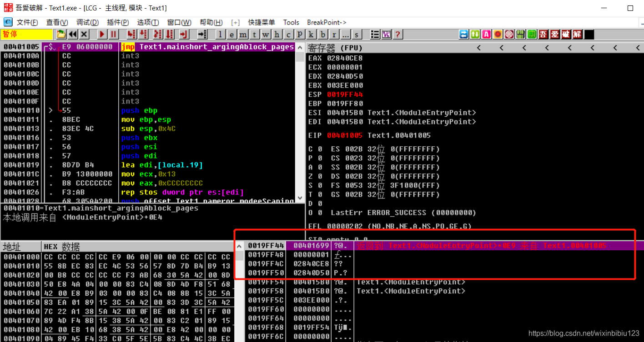Image resolution: width=644 pixels, height=342 pixels.
Task: Open a file with the folder icon
Action: tap(61, 35)
